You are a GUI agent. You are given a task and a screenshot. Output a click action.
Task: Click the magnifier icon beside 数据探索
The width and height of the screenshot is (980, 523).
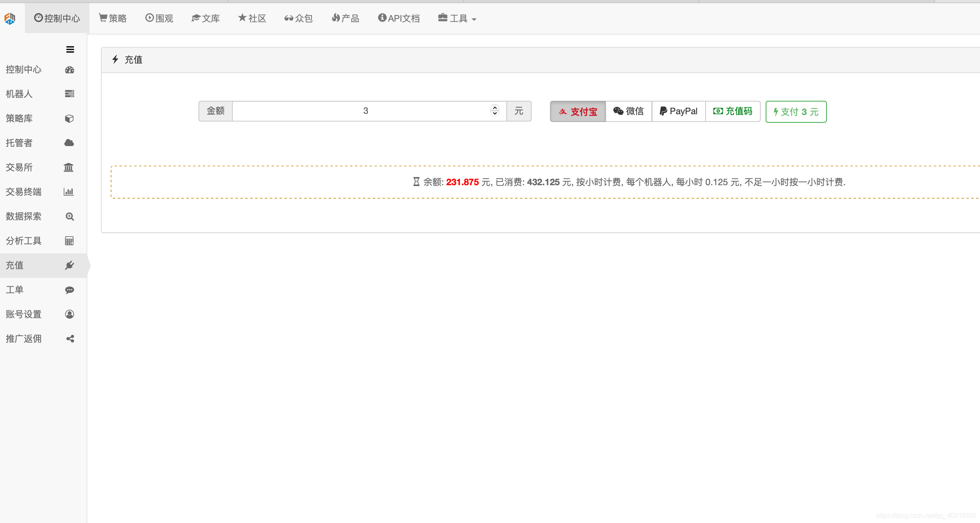pos(70,217)
